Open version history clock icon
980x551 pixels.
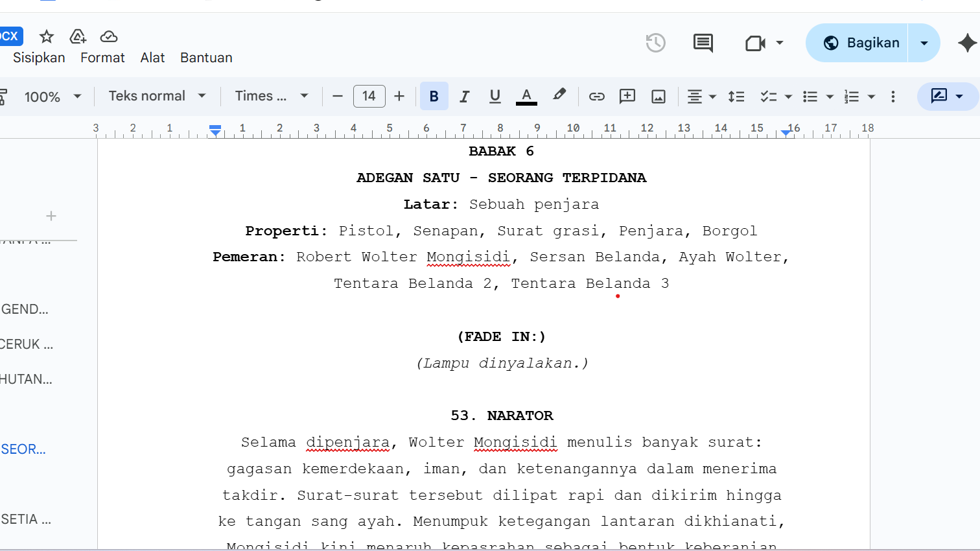(x=655, y=43)
